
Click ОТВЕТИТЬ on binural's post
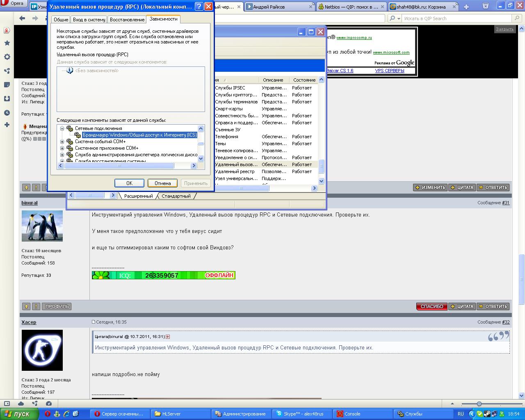[493, 306]
